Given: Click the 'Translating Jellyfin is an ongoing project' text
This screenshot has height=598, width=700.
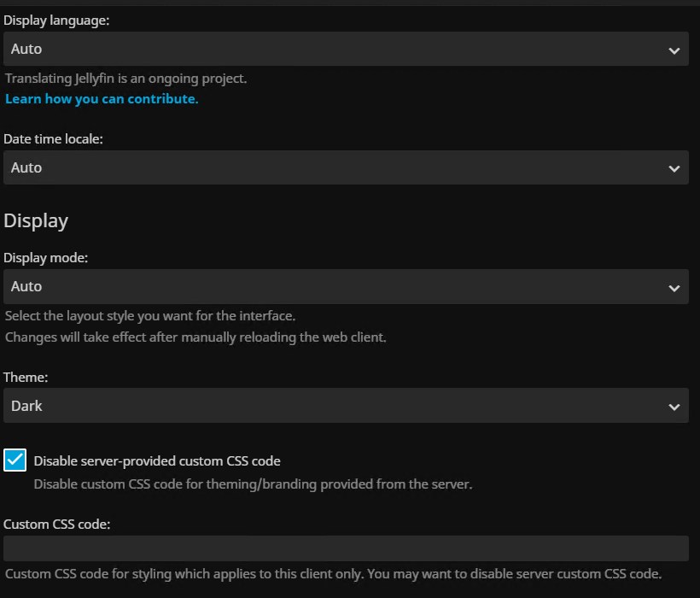Looking at the screenshot, I should [126, 79].
